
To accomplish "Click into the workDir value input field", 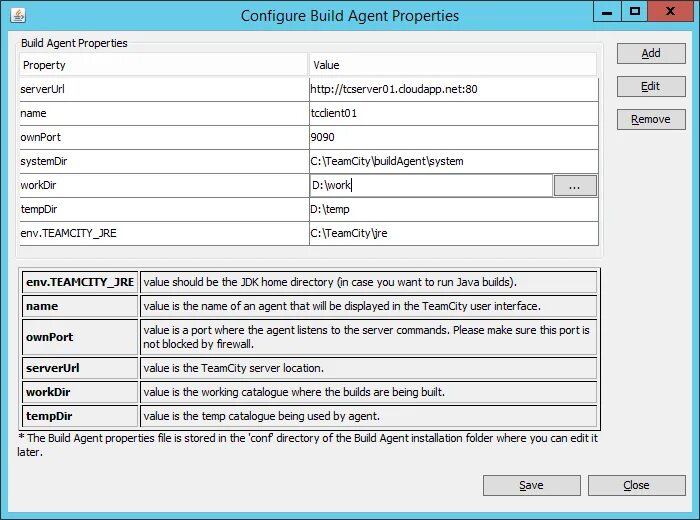I will [x=431, y=185].
